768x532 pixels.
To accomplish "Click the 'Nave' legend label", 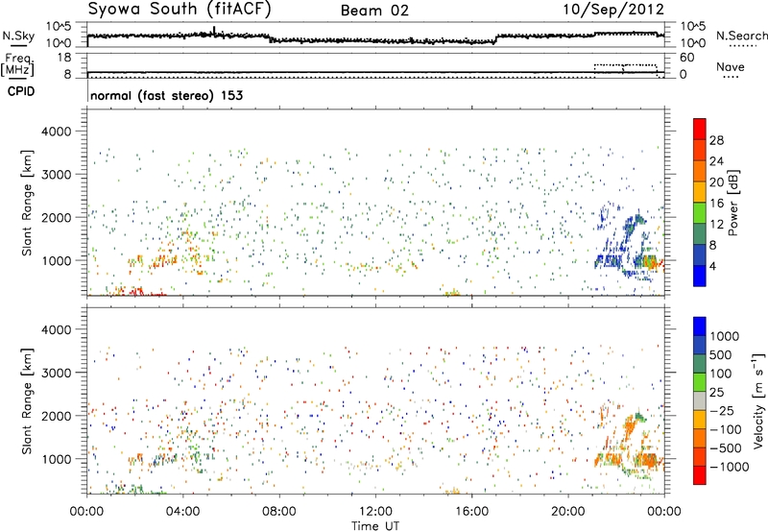I will [731, 67].
